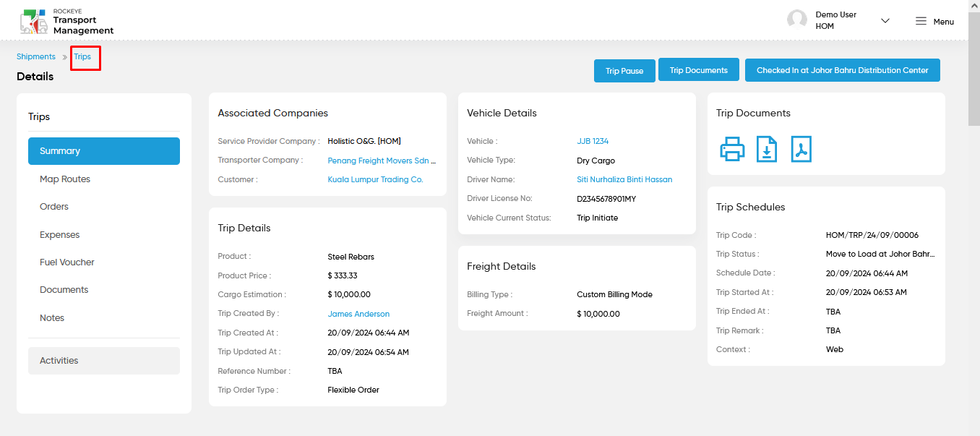Open the hamburger Menu icon

[x=921, y=21]
